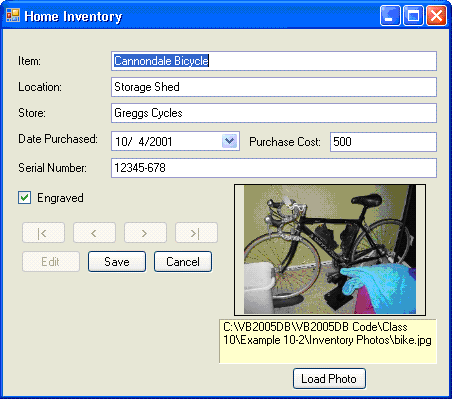Viewport: 452px width, 399px height.
Task: Jump to last record button
Action: [196, 233]
